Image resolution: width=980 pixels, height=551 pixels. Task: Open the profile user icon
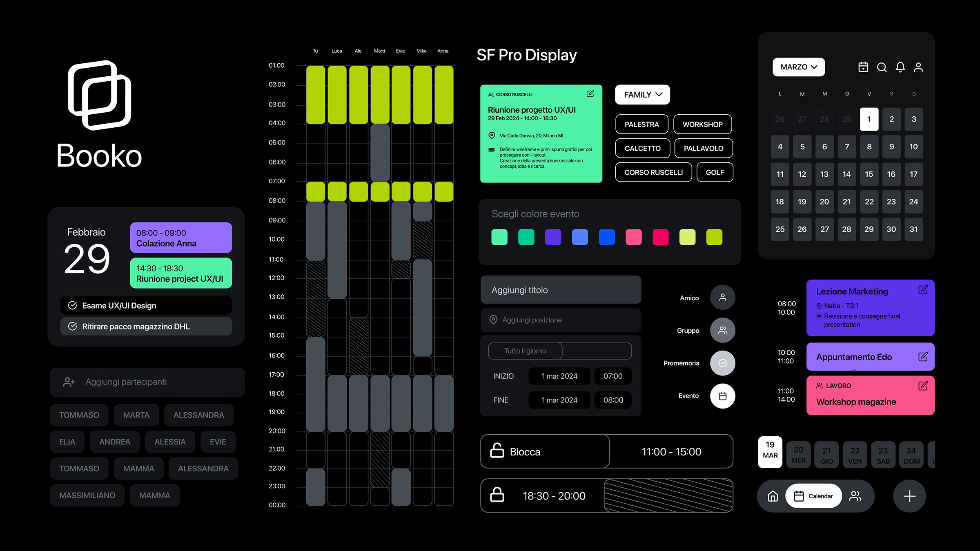click(x=918, y=67)
